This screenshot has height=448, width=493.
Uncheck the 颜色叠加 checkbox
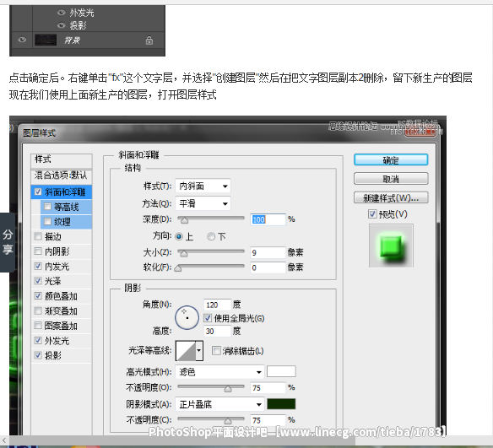(38, 295)
